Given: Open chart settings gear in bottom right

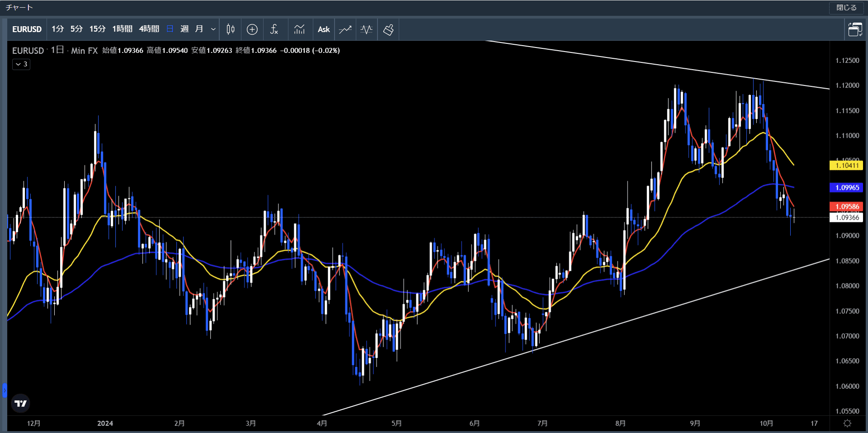Looking at the screenshot, I should pyautogui.click(x=848, y=423).
